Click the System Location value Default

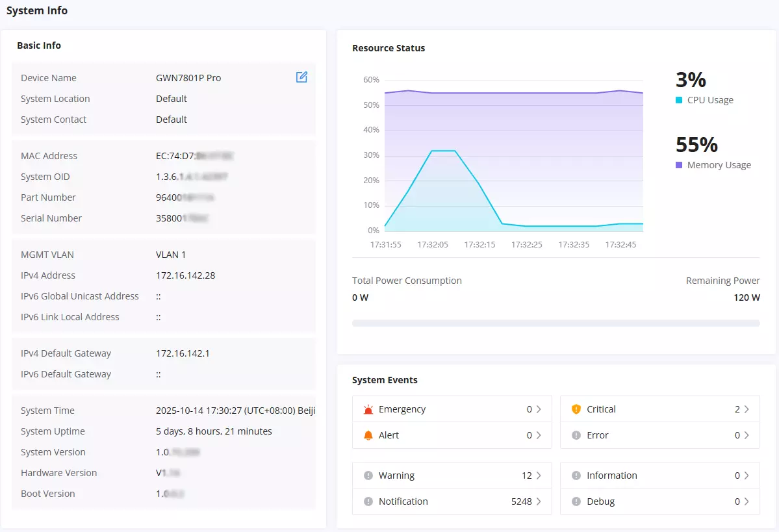172,99
